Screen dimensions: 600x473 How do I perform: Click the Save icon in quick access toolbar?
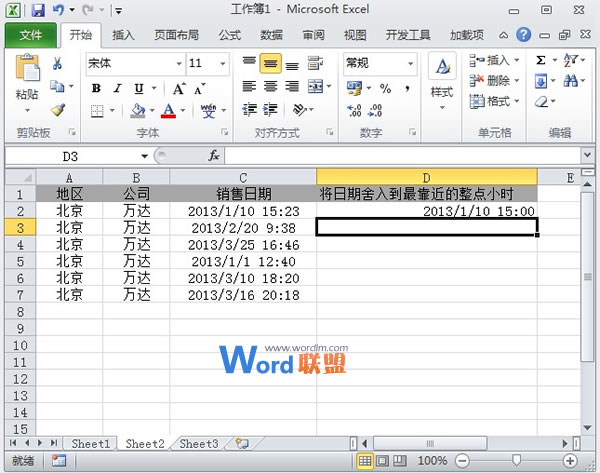38,11
